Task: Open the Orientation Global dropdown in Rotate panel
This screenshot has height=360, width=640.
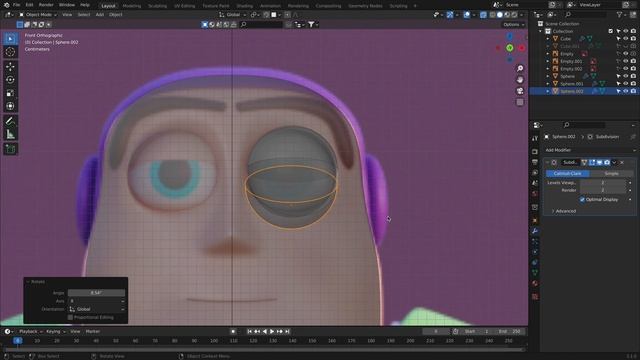Action: point(96,309)
